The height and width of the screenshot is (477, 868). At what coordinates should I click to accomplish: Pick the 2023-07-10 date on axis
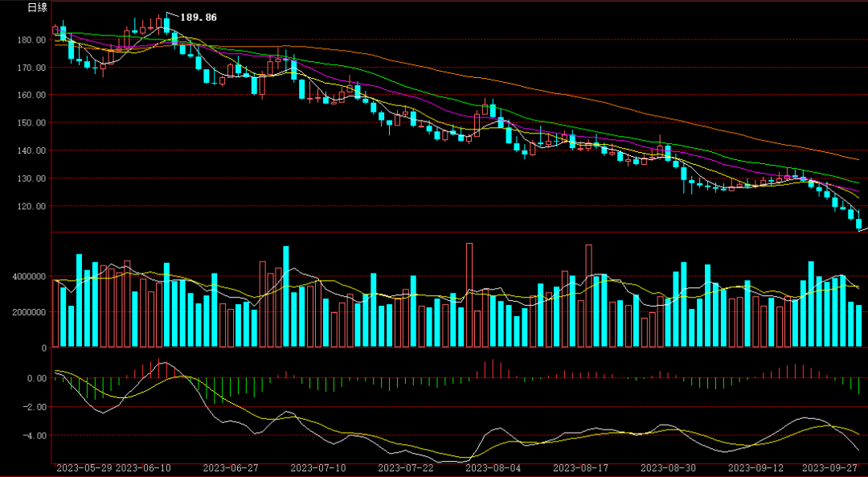coord(317,467)
